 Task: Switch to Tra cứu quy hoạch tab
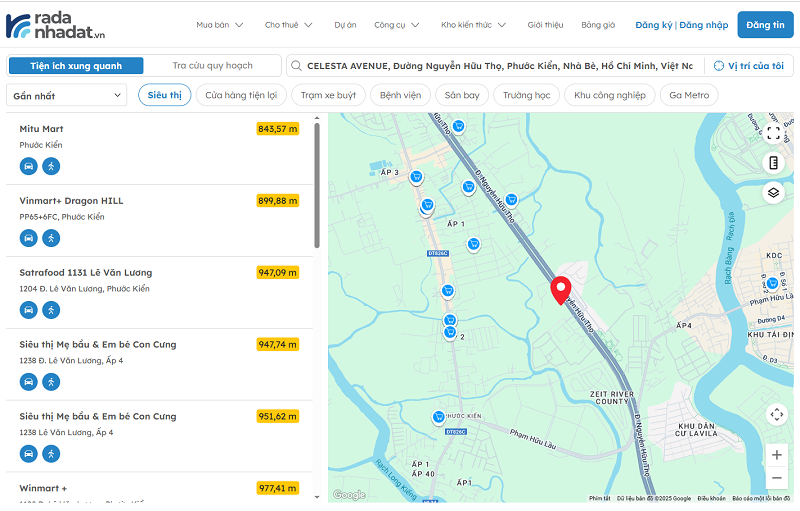click(x=212, y=66)
